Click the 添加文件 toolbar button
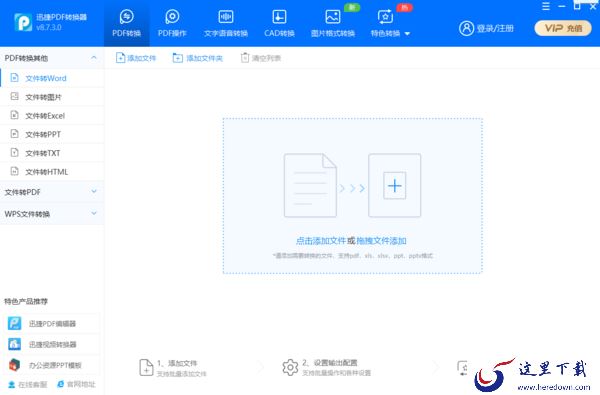Screen dimensions: 600x395 (136, 58)
